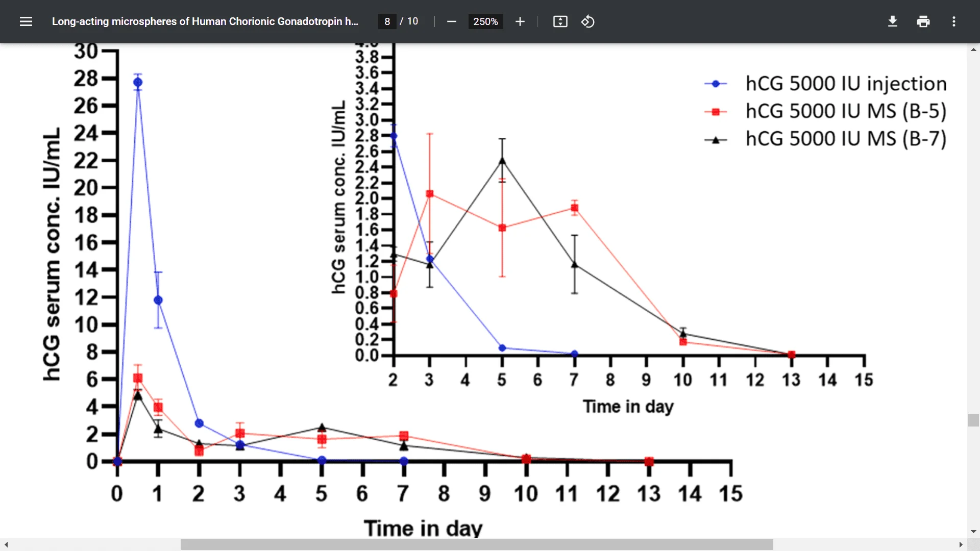980x551 pixels.
Task: Click the black triangle legend marker
Action: pyautogui.click(x=716, y=140)
